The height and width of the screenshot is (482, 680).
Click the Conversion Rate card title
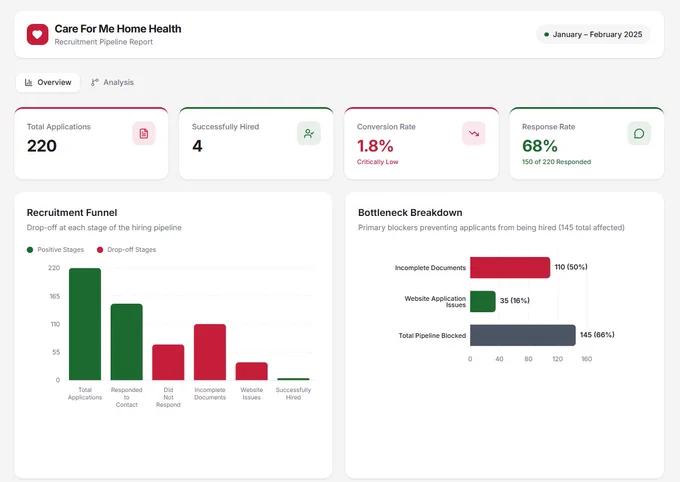(x=386, y=127)
